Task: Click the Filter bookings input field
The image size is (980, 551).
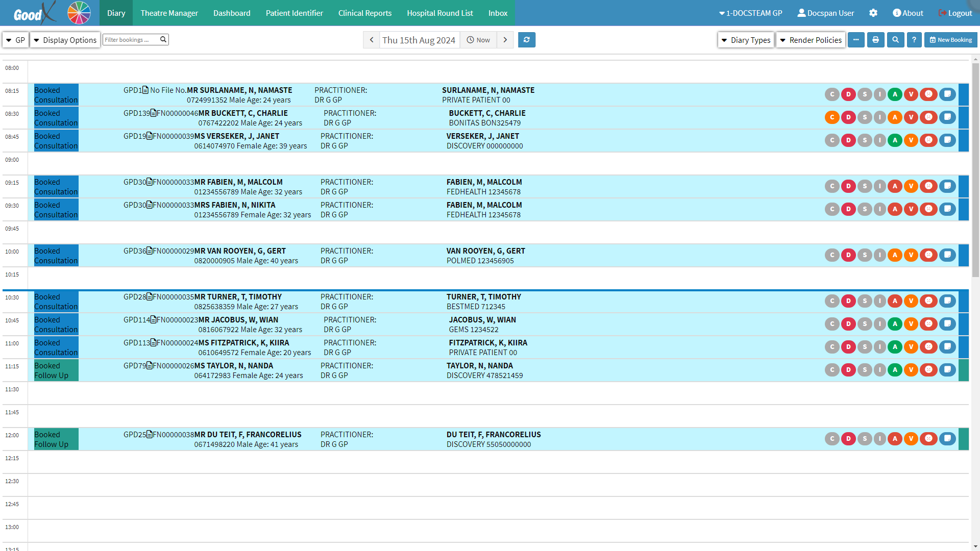Action: click(131, 40)
